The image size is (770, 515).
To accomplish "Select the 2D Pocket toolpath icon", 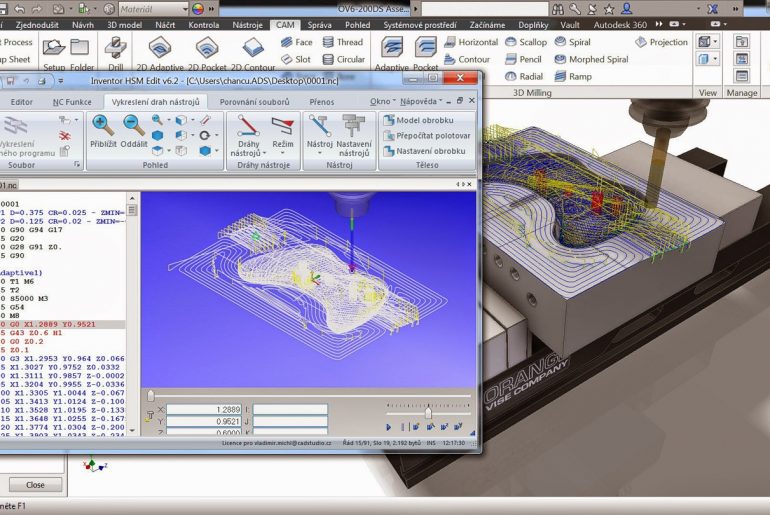I will 206,47.
